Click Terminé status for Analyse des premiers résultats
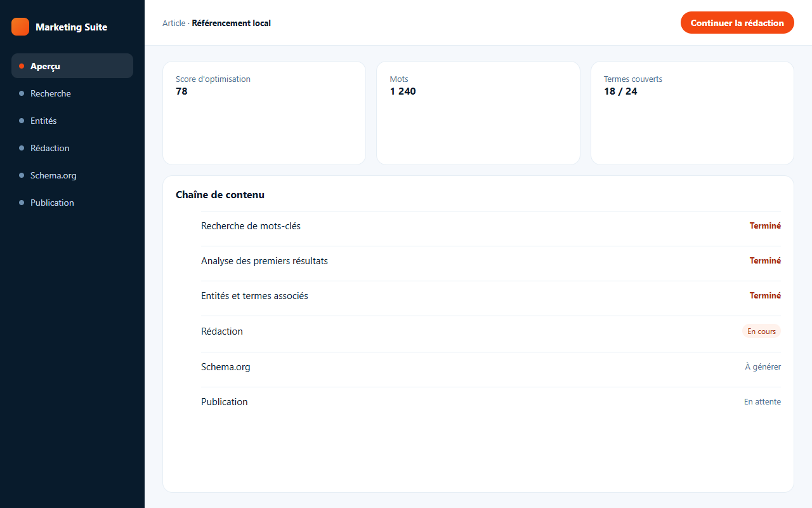Screen dimensions: 812x508 coord(765,260)
